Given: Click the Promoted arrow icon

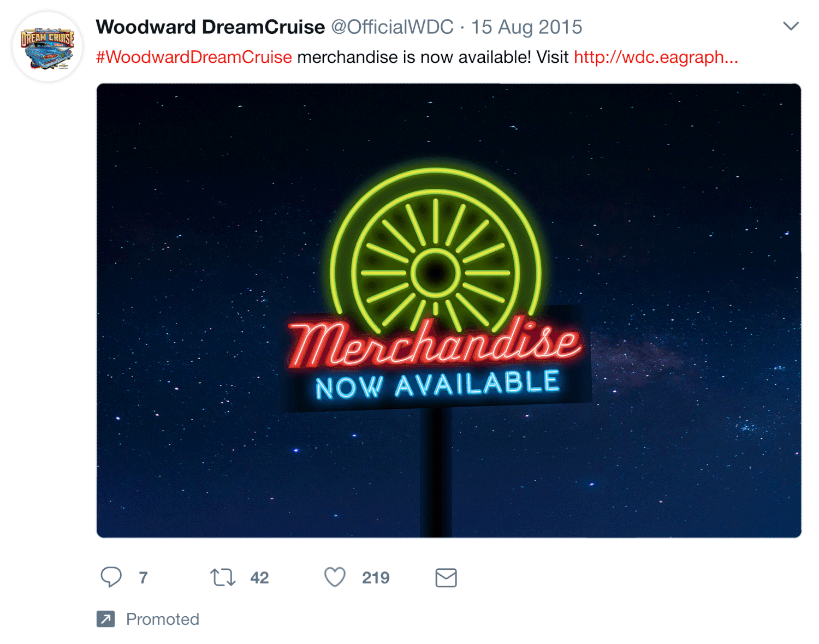Looking at the screenshot, I should 106,619.
